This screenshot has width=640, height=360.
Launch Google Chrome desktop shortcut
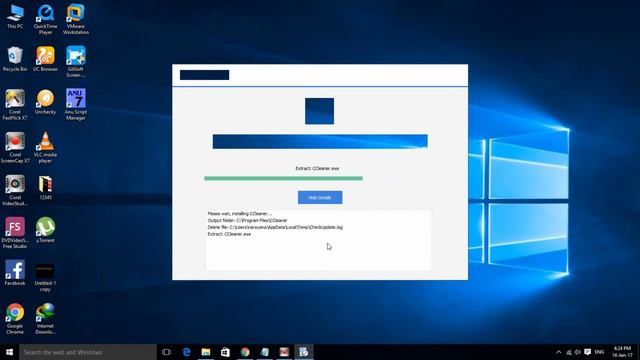pyautogui.click(x=15, y=319)
